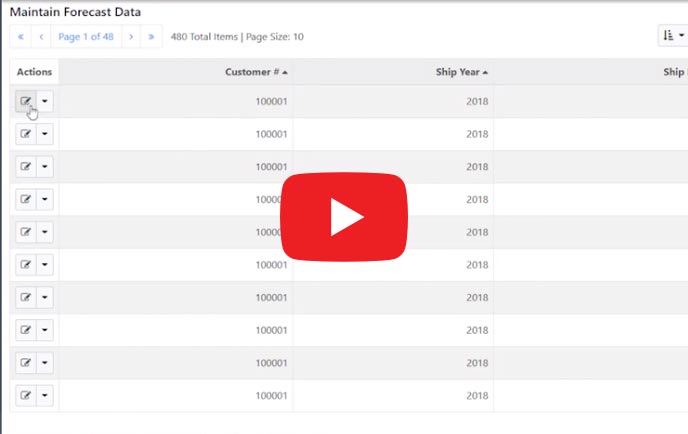Screen dimensions: 688x434
Task: Click the edit icon in the second row
Action: 25,134
